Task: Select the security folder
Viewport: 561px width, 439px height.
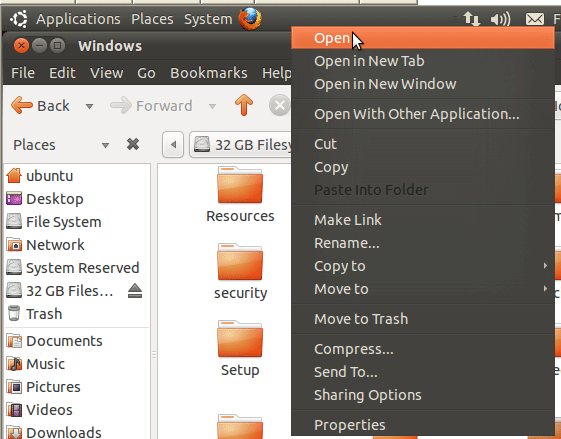Action: 240,272
